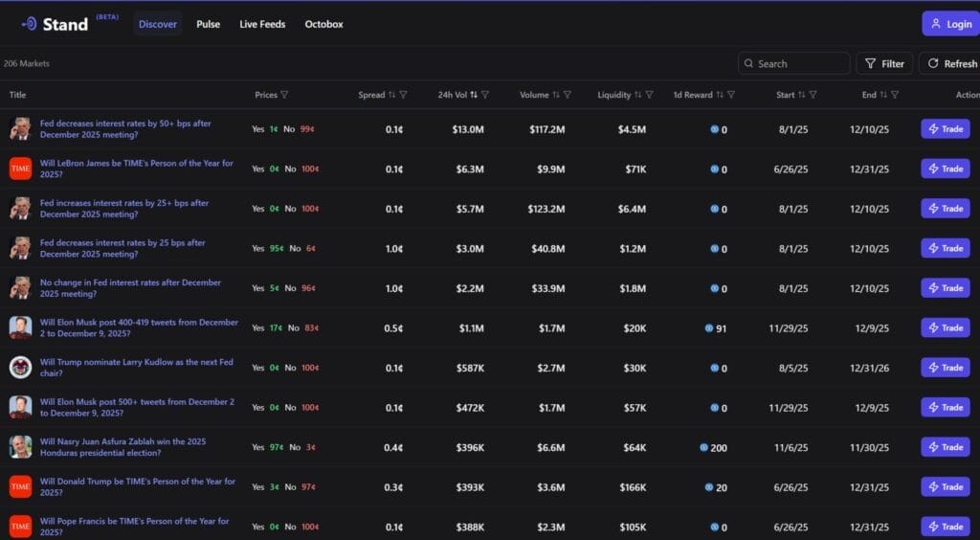Open the 1d Reward column filter funnel
980x540 pixels.
click(731, 95)
